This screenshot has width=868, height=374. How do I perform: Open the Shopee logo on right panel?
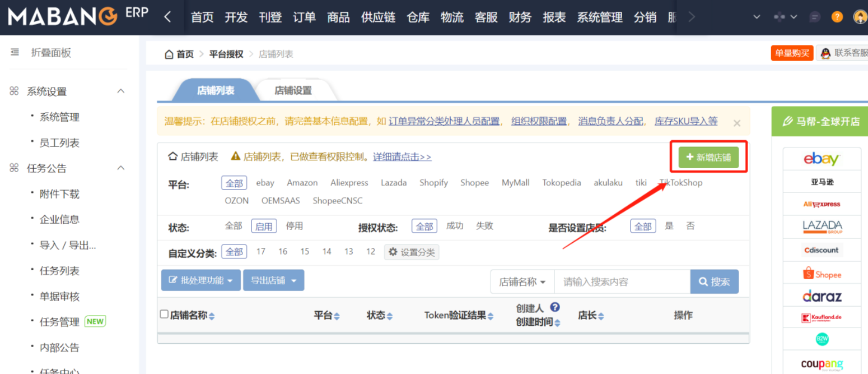click(822, 274)
